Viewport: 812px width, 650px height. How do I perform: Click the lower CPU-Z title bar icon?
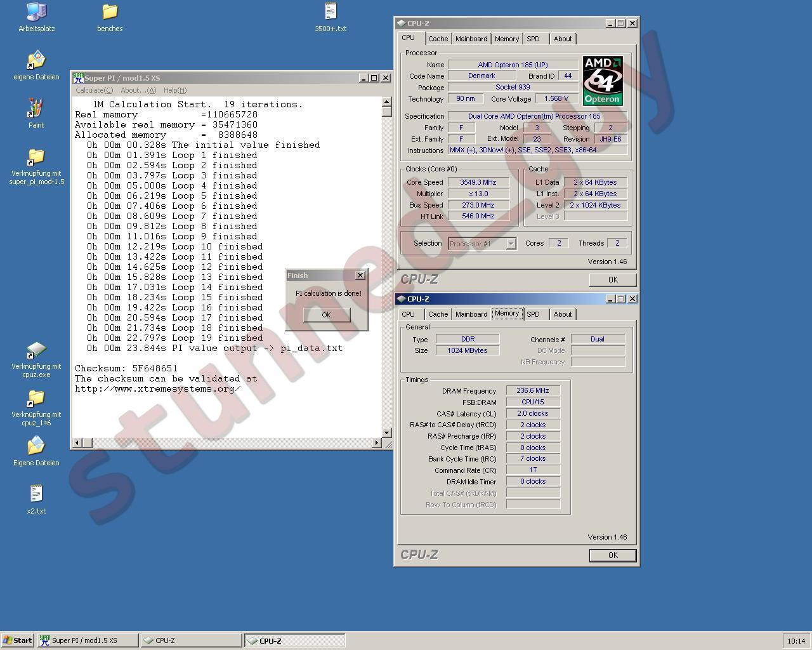click(x=402, y=299)
